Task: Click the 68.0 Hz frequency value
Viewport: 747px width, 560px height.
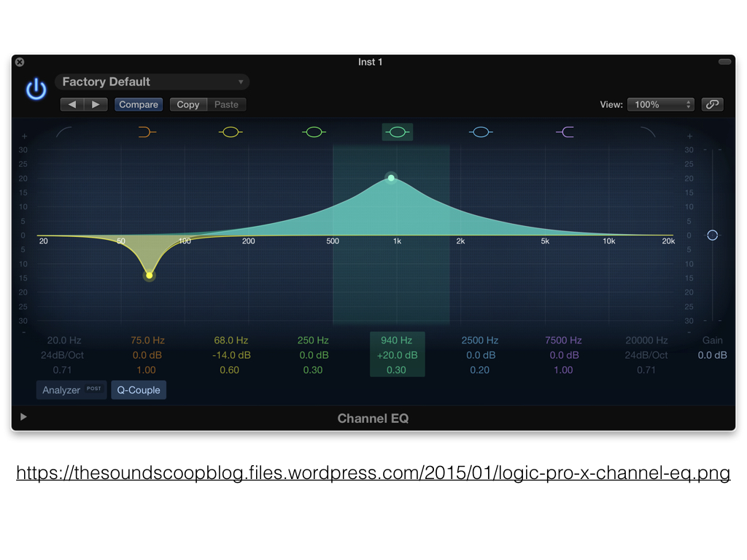Action: (x=231, y=340)
